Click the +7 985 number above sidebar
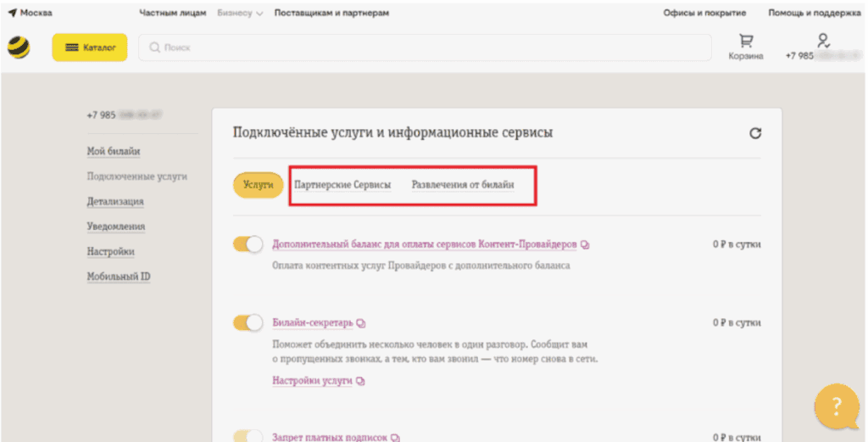Image resolution: width=868 pixels, height=442 pixels. point(125,115)
